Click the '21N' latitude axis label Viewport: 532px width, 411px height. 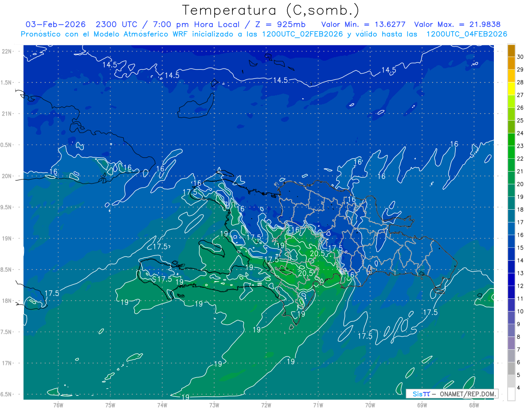tap(7, 114)
